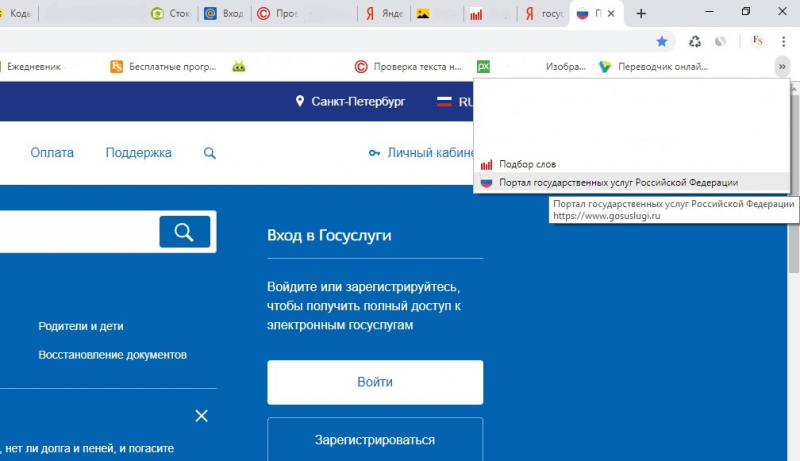Select Подбор слов in bookmarks dropdown
This screenshot has height=461, width=800.
pyautogui.click(x=632, y=164)
